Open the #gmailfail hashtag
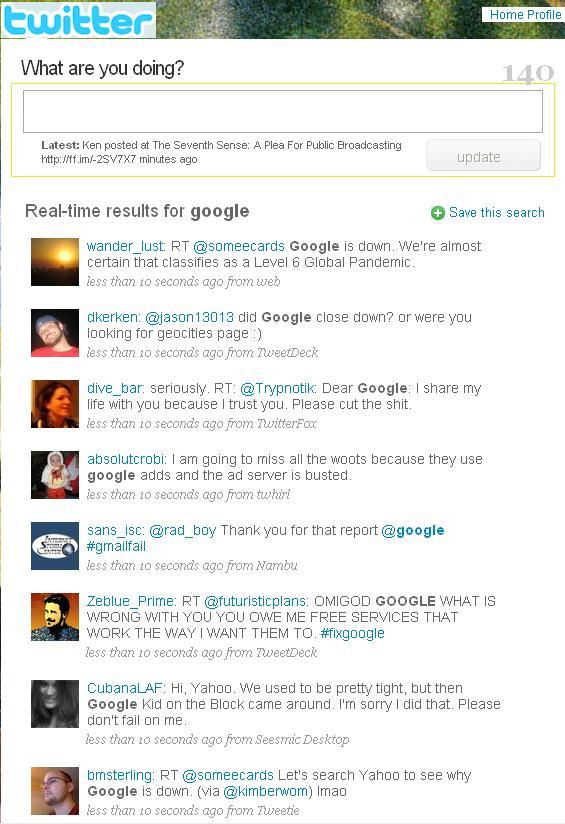The width and height of the screenshot is (565, 824). (x=116, y=547)
